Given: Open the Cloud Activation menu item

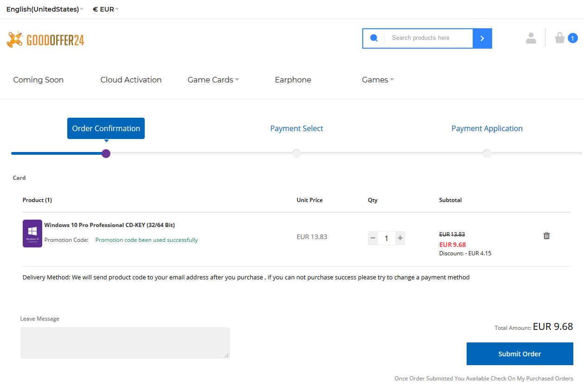Looking at the screenshot, I should point(131,80).
